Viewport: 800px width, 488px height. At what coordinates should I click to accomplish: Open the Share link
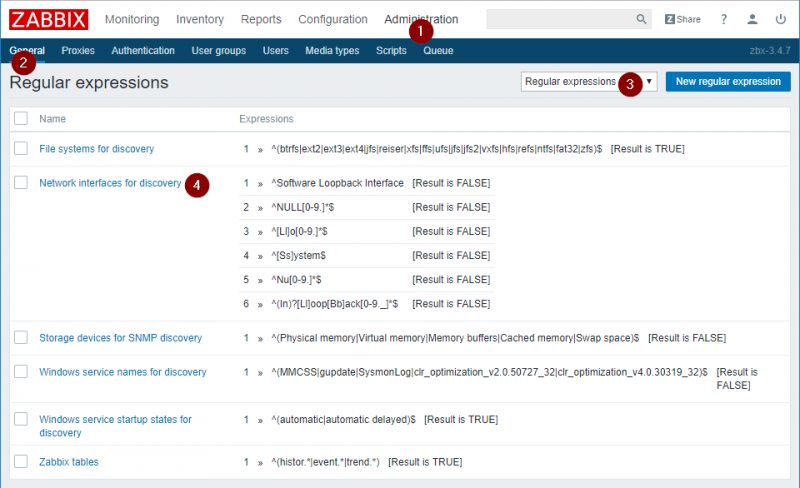pyautogui.click(x=683, y=19)
